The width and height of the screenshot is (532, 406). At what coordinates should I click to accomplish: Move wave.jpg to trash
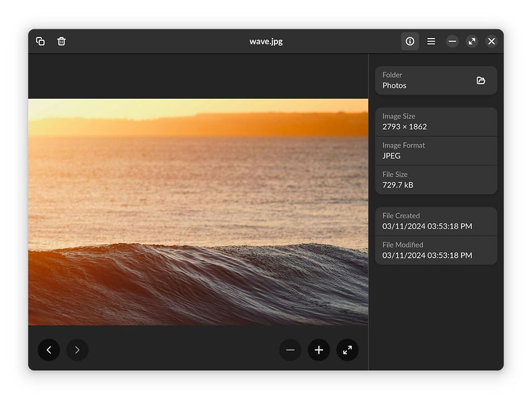[x=61, y=41]
